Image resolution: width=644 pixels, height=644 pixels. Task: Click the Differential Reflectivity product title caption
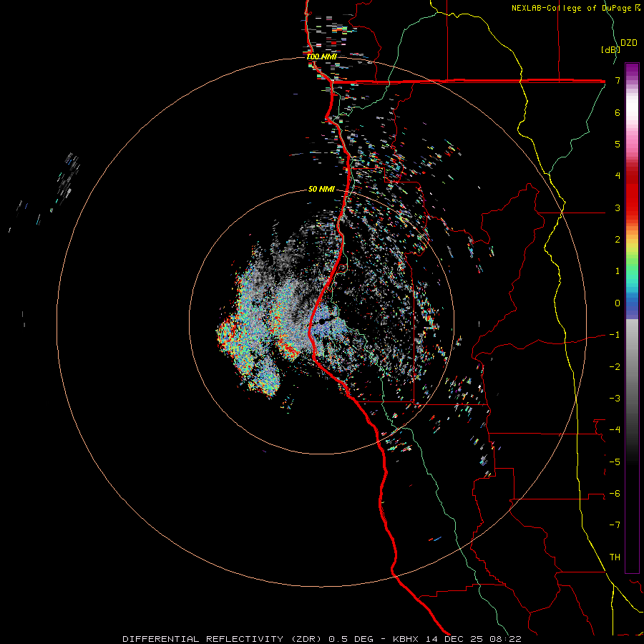(x=322, y=639)
